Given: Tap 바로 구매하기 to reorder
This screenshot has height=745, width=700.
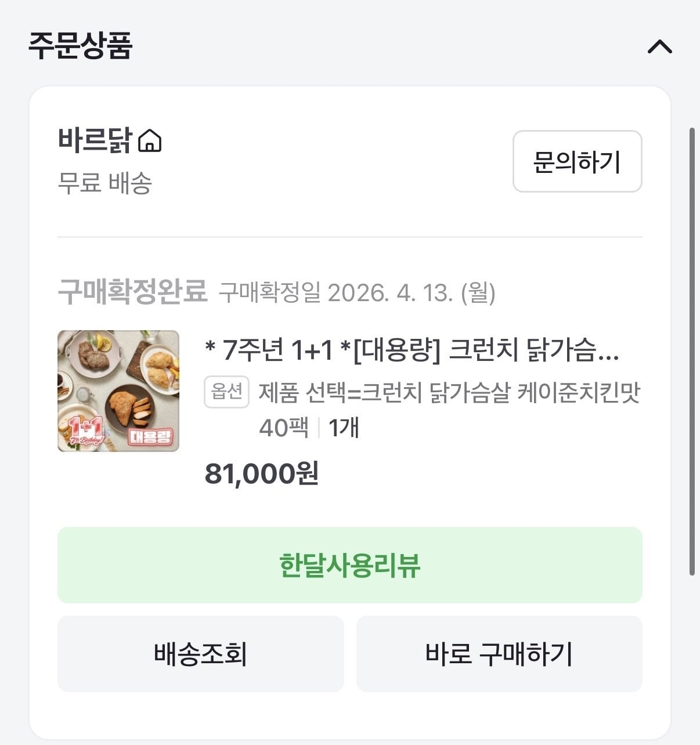Looking at the screenshot, I should pyautogui.click(x=499, y=654).
